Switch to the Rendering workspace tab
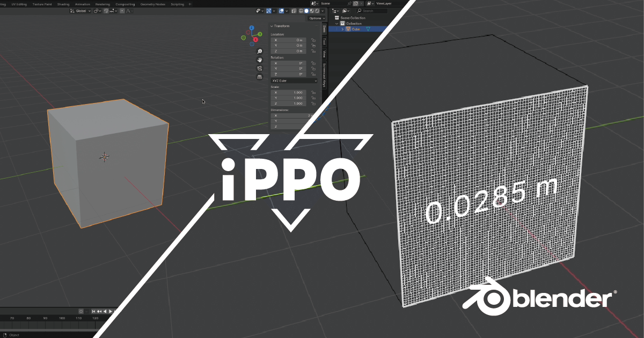 pyautogui.click(x=103, y=4)
